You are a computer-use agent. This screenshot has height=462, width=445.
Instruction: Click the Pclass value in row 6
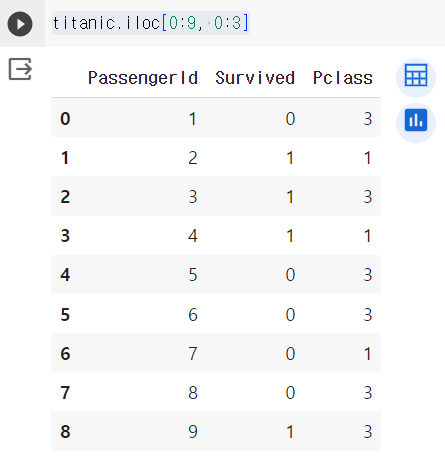point(367,354)
